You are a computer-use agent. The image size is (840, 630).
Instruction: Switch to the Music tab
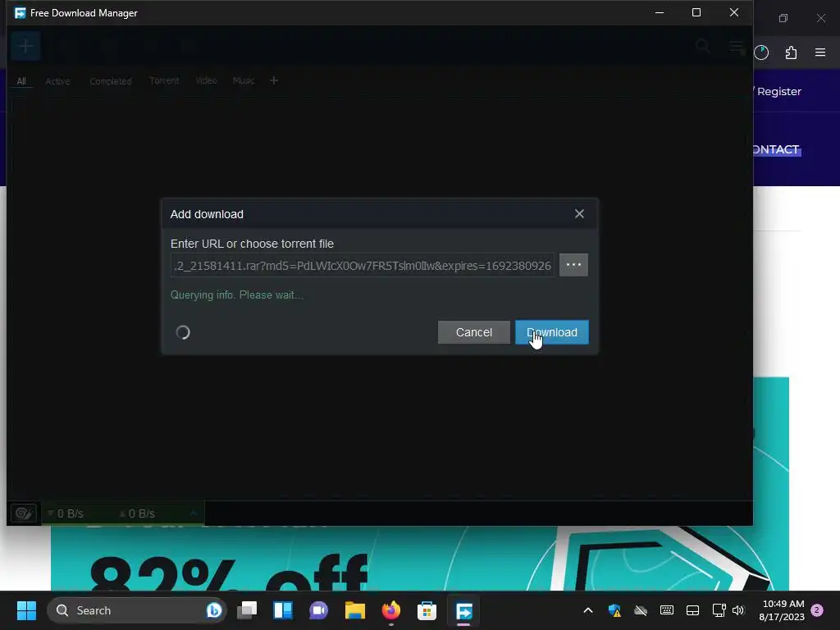click(x=244, y=80)
